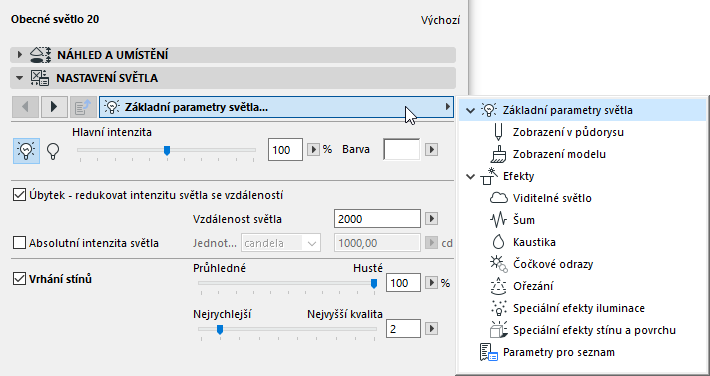
Task: Click Speciální efekty stínu cube icon
Action: (x=499, y=330)
